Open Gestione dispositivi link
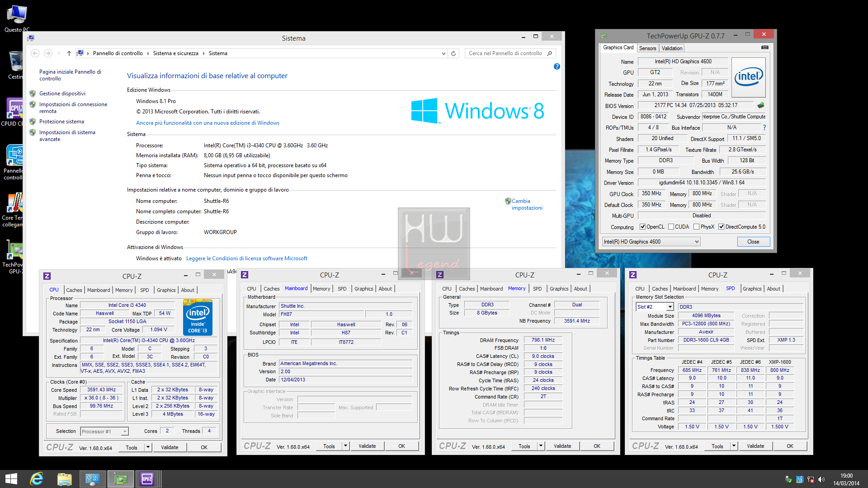The height and width of the screenshot is (488, 868). (x=62, y=94)
